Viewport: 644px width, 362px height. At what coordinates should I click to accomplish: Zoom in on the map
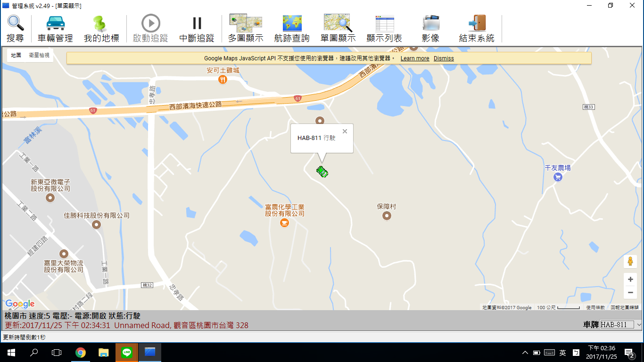tap(630, 280)
